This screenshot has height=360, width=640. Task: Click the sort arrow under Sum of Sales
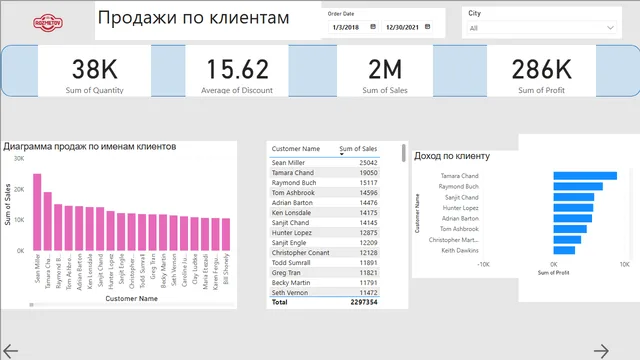click(x=342, y=154)
